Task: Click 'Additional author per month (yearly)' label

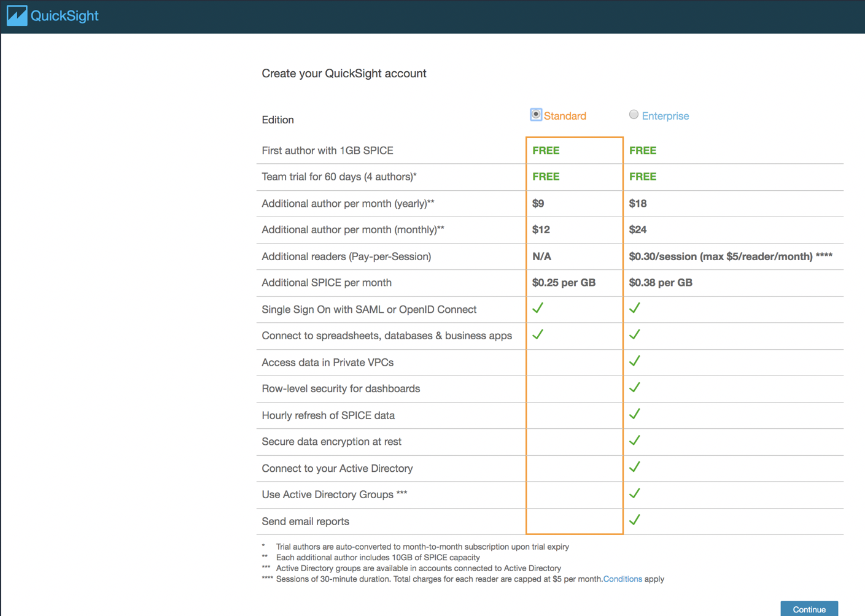Action: tap(347, 204)
